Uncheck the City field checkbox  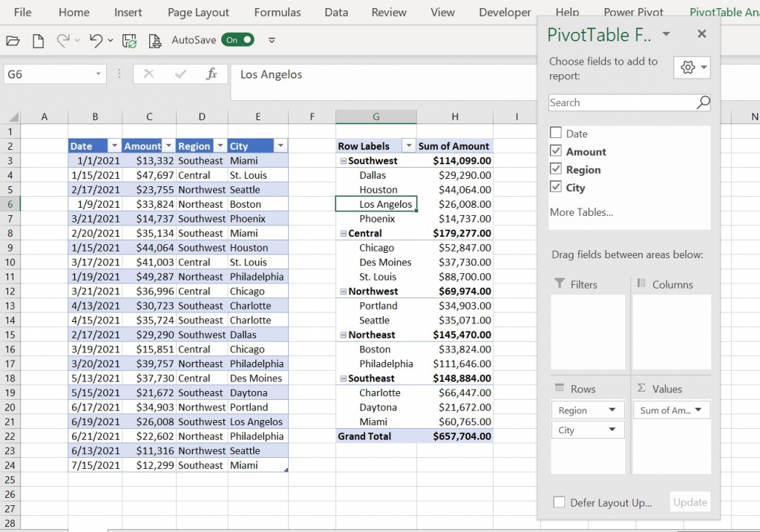pos(556,187)
